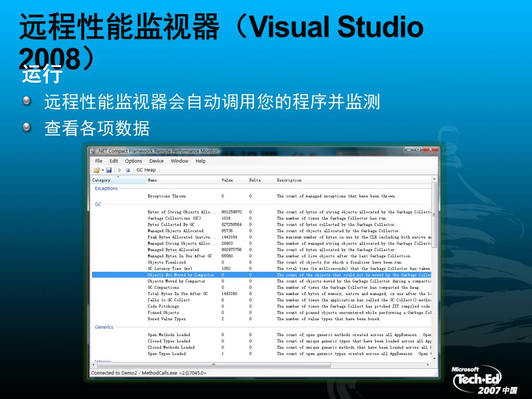Sort by the Description column header
The height and width of the screenshot is (399, 532).
click(x=353, y=180)
